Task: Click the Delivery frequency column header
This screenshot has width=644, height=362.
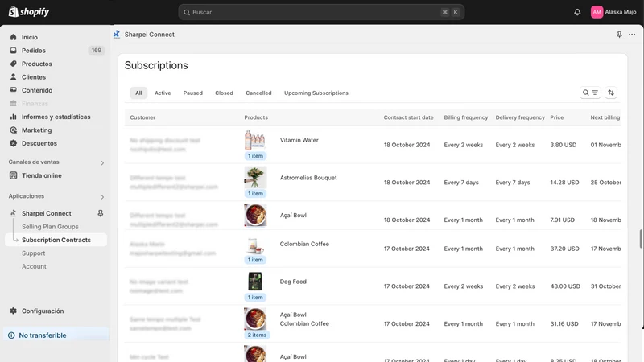Action: tap(520, 117)
